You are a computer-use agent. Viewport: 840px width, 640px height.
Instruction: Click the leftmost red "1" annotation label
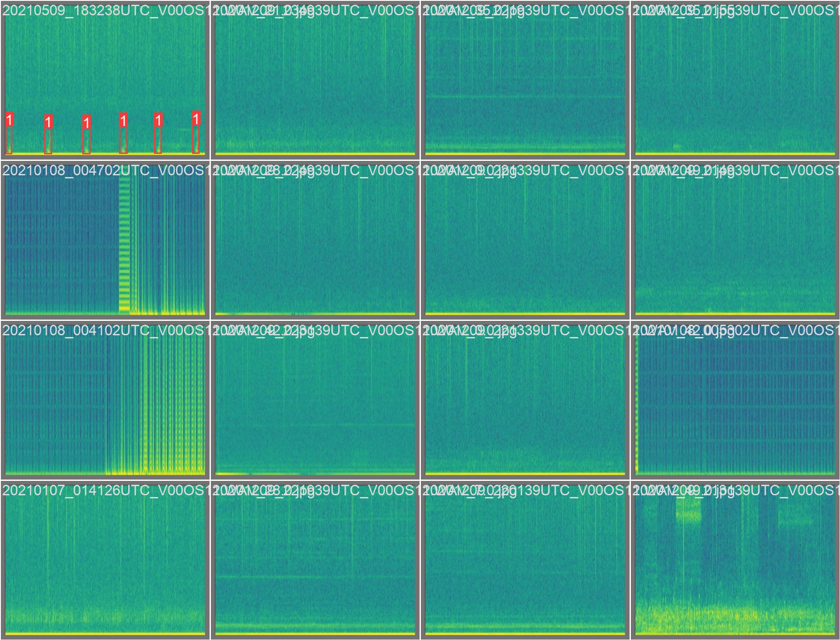coord(9,119)
